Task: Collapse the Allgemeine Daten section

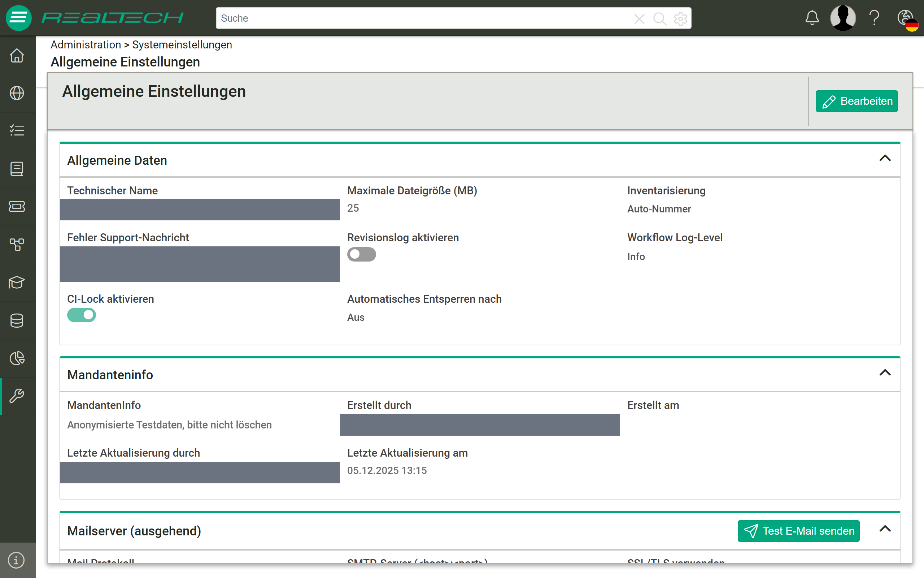Action: pos(885,158)
